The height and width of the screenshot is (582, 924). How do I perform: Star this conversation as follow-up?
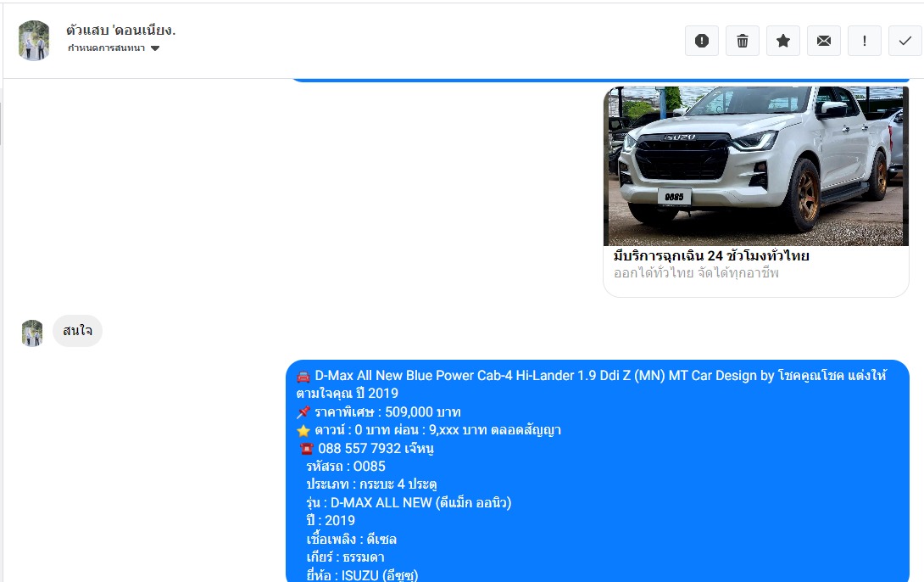782,41
